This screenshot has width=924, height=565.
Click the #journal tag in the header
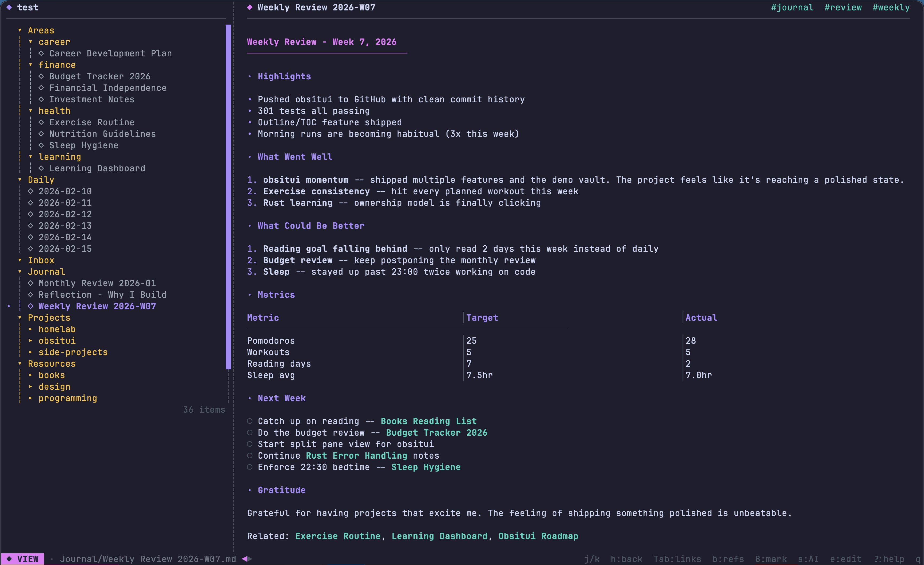pos(792,7)
